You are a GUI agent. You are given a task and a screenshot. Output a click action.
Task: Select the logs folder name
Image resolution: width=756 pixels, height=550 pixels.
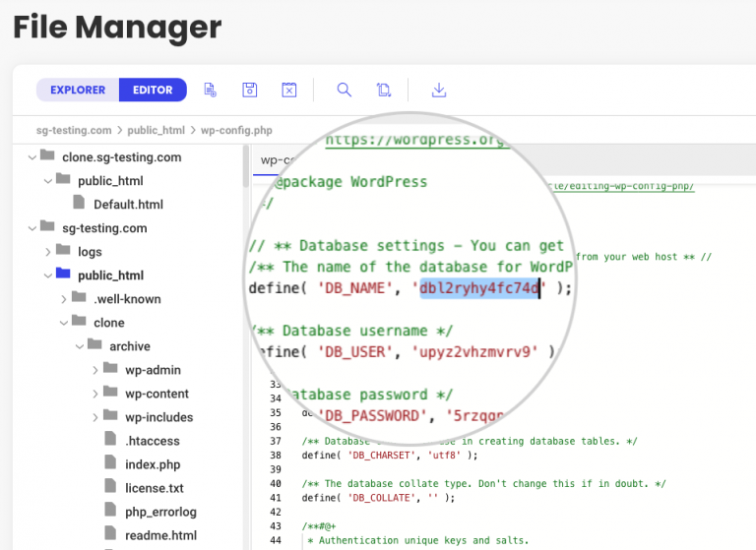pos(90,252)
